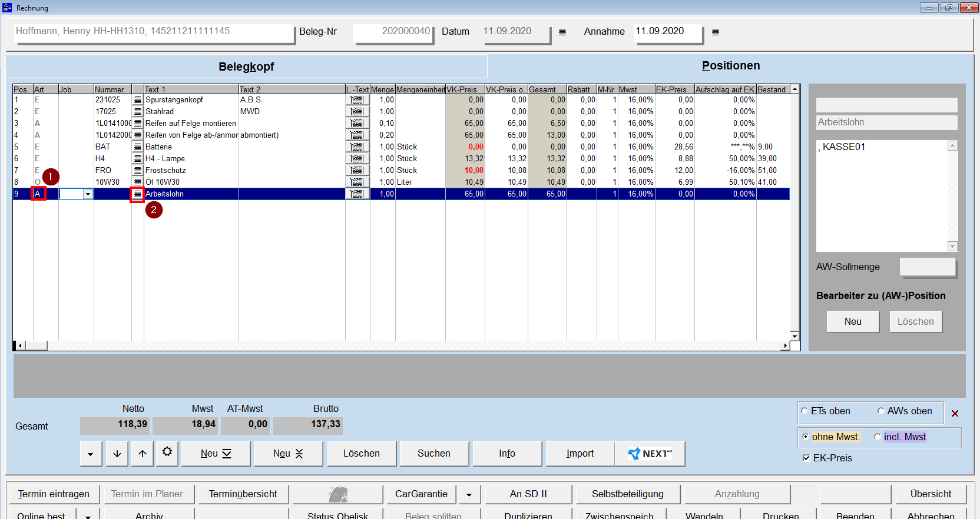Open L-Text button in Batterie row

357,147
